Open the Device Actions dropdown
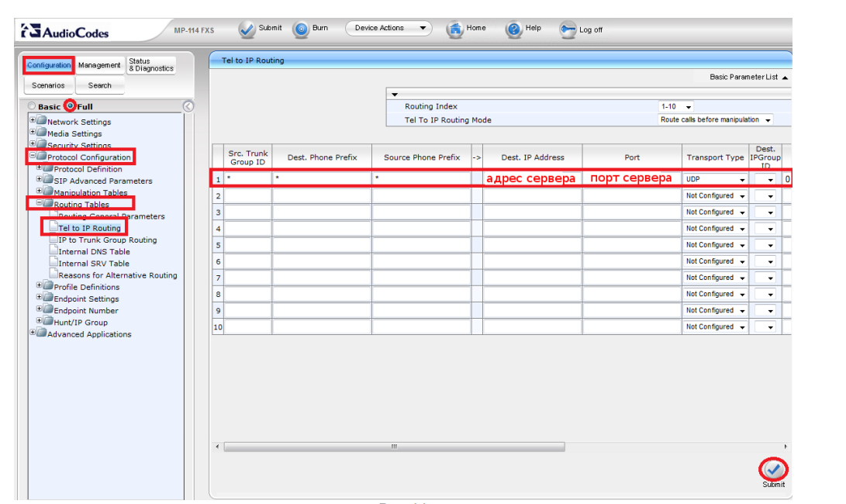This screenshot has width=846, height=504. pyautogui.click(x=388, y=29)
